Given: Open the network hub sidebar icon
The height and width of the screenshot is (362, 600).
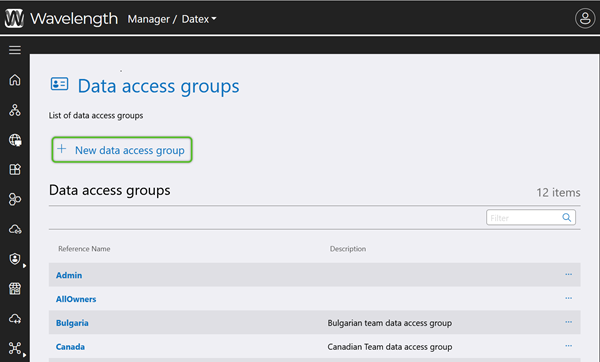Looking at the screenshot, I should (15, 348).
